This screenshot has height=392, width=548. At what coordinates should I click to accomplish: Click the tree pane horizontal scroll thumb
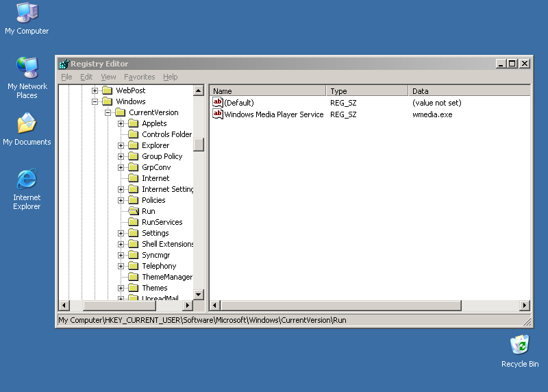coord(119,305)
